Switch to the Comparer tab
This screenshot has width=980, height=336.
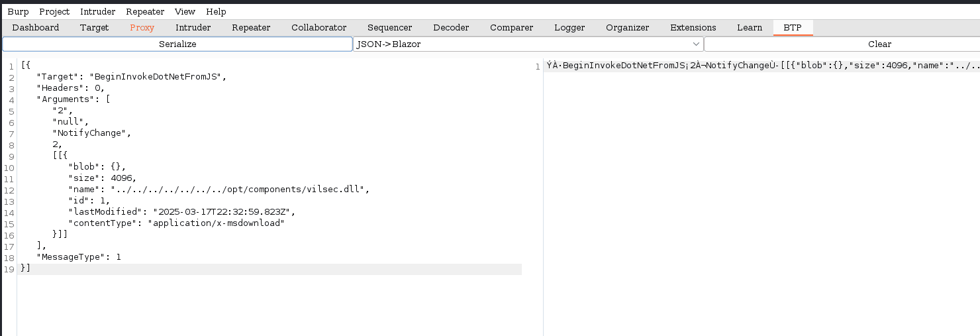pyautogui.click(x=512, y=27)
